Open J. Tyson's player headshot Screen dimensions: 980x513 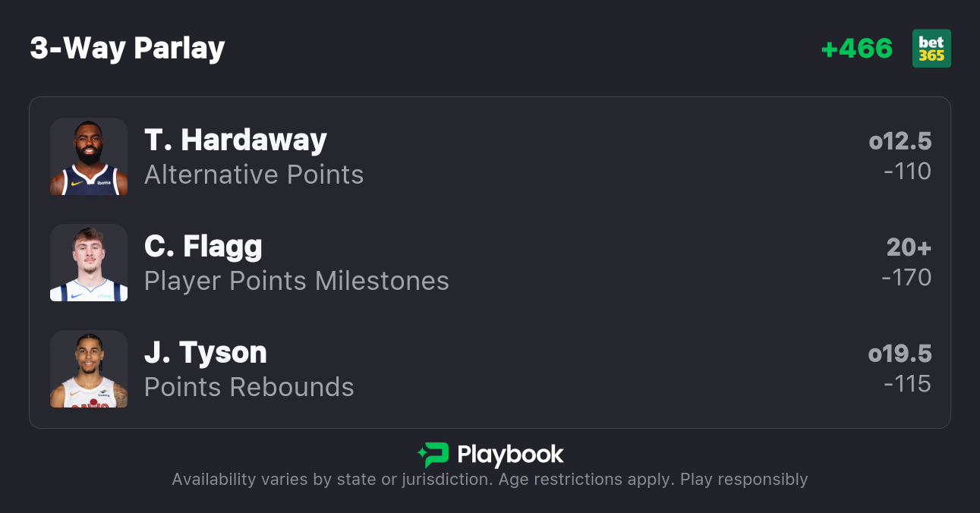pos(89,369)
